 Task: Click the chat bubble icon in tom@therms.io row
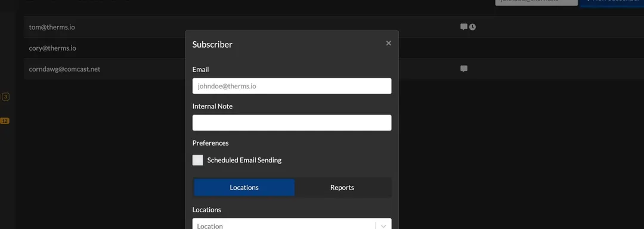(x=464, y=27)
